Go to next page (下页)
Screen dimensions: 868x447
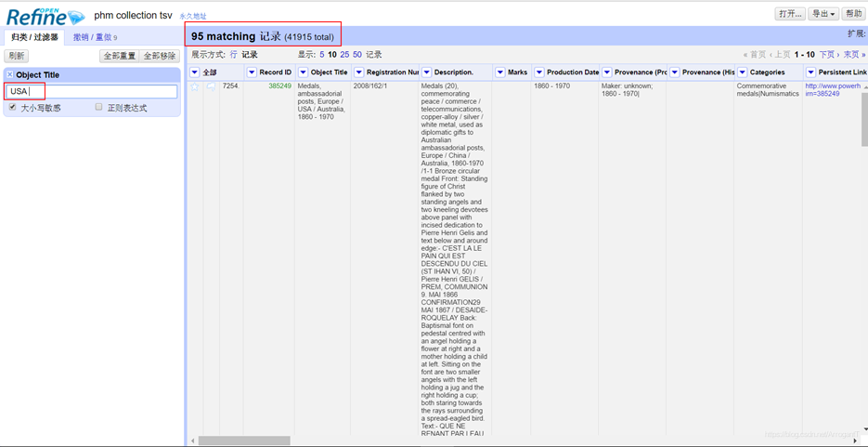point(828,54)
